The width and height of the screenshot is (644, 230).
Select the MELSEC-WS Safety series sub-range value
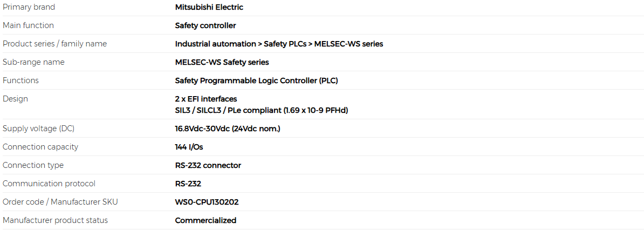pos(222,62)
